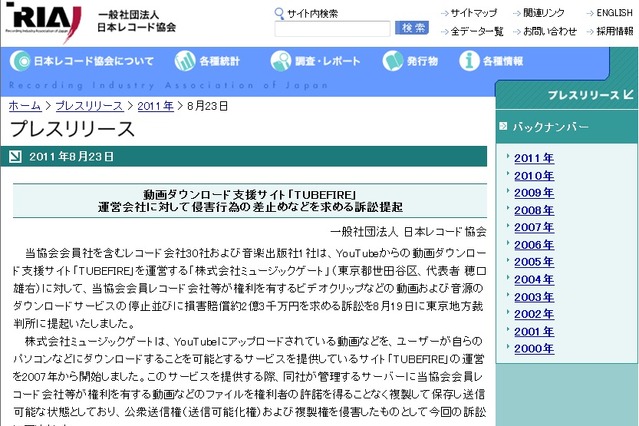
Task: Open the 2003年 back number link
Action: [x=534, y=297]
